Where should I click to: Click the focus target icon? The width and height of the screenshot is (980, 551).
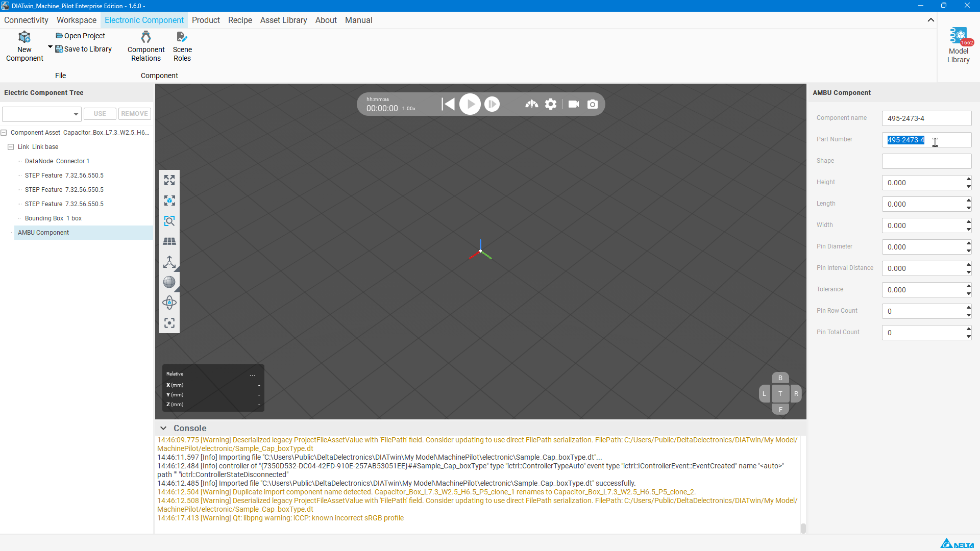(169, 323)
